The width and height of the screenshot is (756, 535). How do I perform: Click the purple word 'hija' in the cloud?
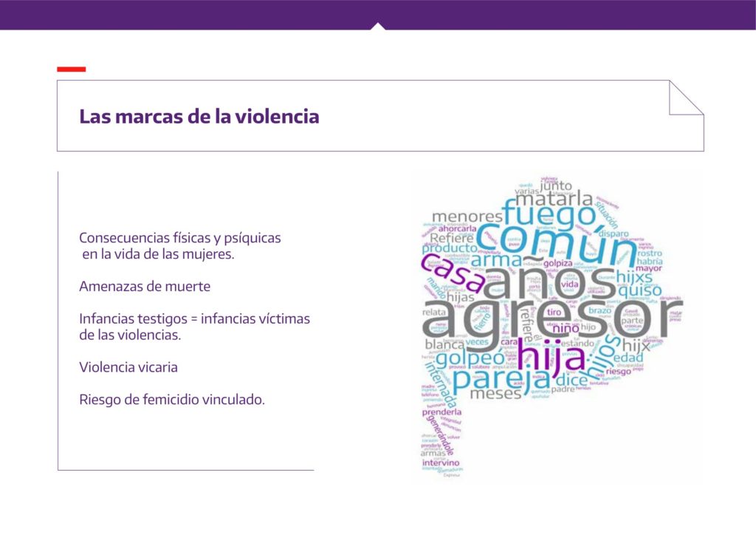pyautogui.click(x=552, y=358)
